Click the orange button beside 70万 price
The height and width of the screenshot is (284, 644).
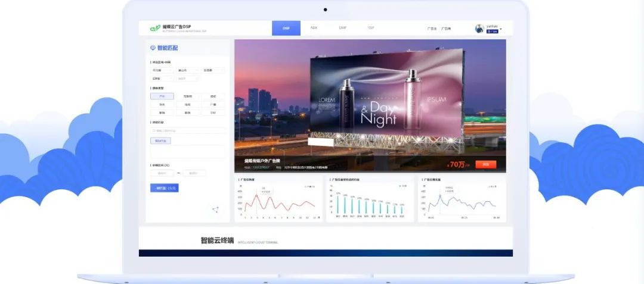485,164
